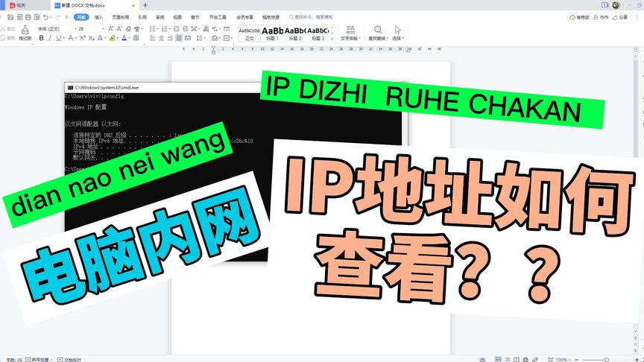Viewport: 644px width, 362px height.
Task: Click the command search box
Action: coord(311,17)
